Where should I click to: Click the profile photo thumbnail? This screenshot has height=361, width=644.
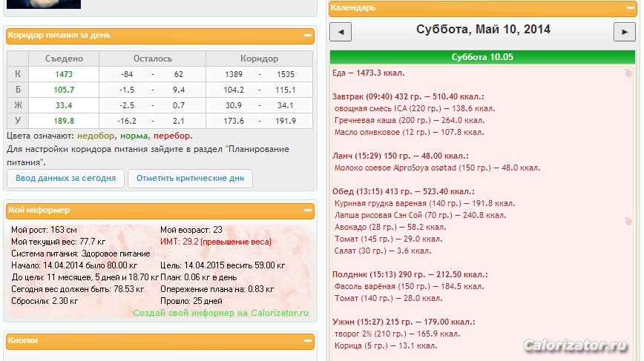(44, 4)
